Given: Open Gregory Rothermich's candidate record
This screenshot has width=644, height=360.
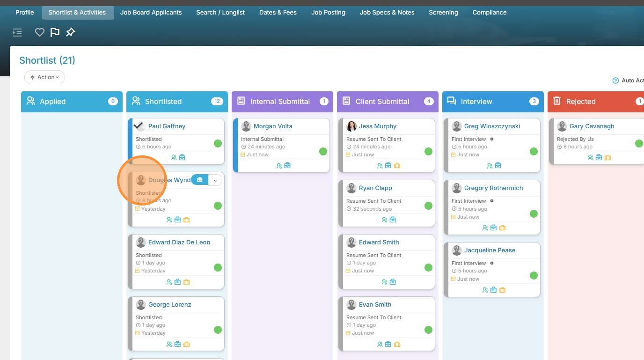Looking at the screenshot, I should pos(494,188).
